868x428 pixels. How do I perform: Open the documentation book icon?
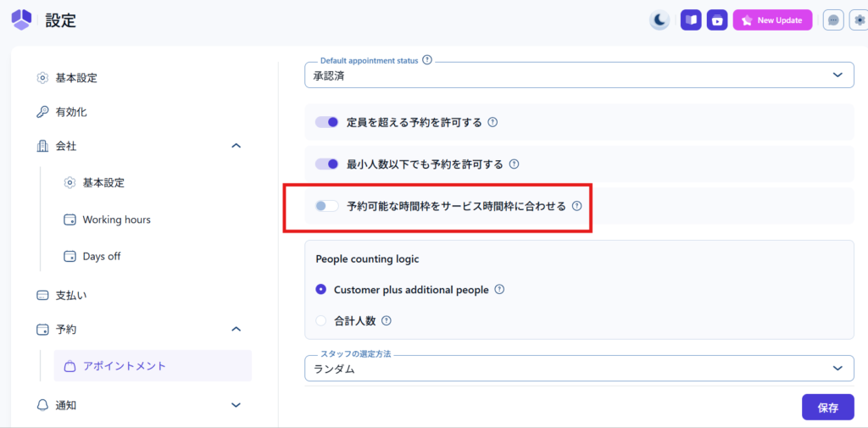[x=691, y=20]
